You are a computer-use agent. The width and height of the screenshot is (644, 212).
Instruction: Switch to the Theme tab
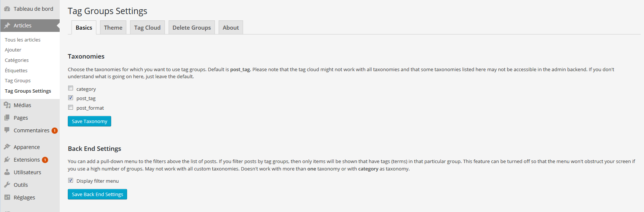coord(113,27)
